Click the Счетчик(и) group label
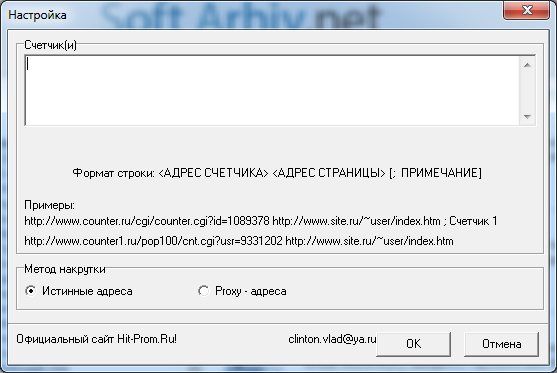557x373 pixels. (x=50, y=45)
